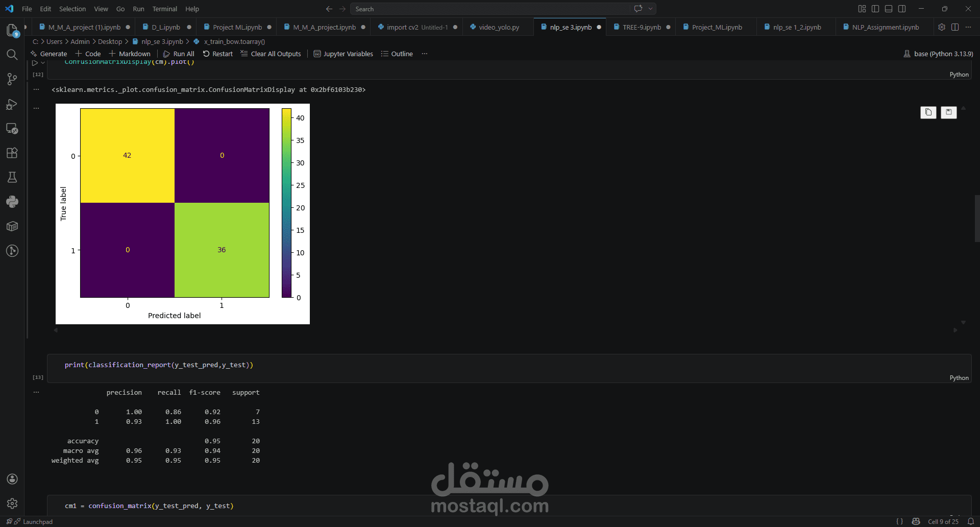Open output options for the classification report
Image resolution: width=980 pixels, height=527 pixels.
[36, 392]
